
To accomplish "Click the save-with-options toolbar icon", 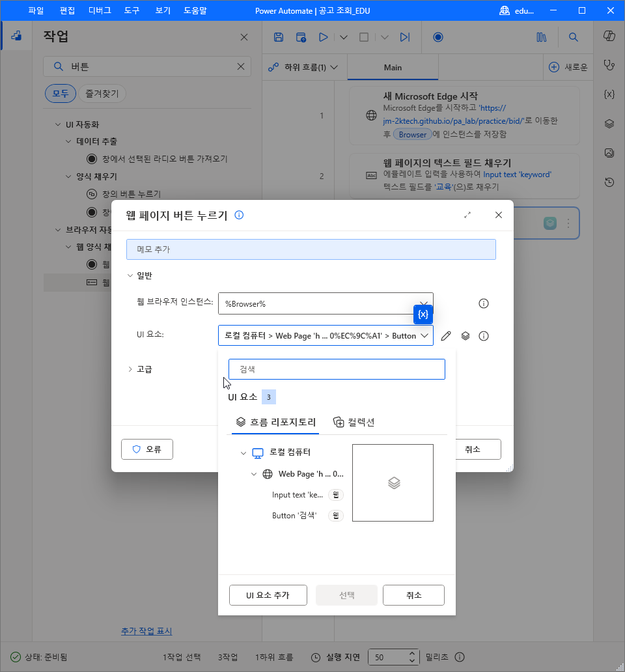I will [x=301, y=37].
